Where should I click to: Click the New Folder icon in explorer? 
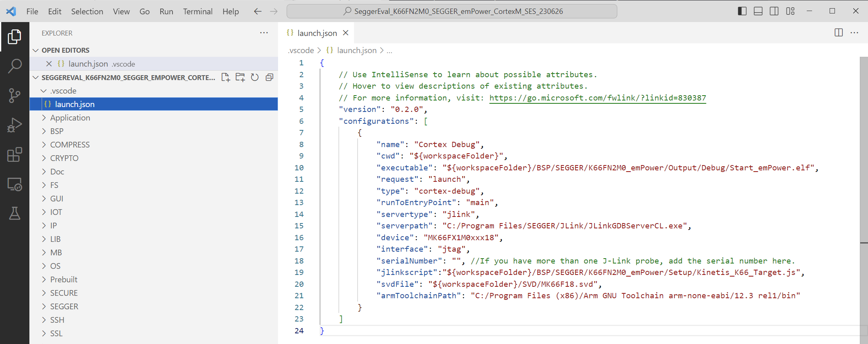point(240,77)
